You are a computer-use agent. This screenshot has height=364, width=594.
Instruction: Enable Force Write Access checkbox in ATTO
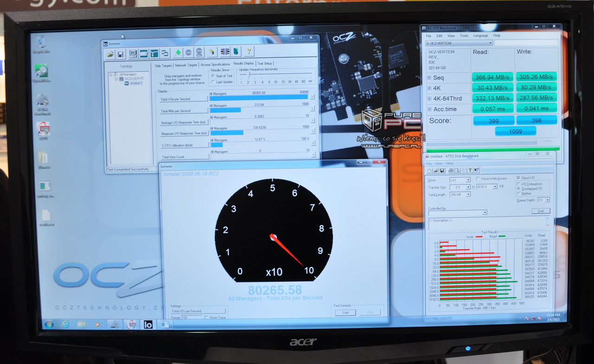478,179
